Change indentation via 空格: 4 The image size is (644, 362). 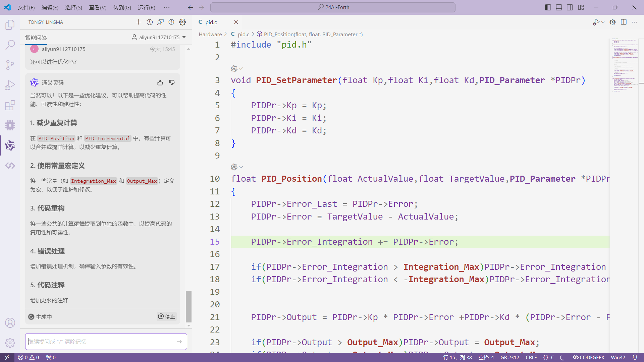pos(486,357)
